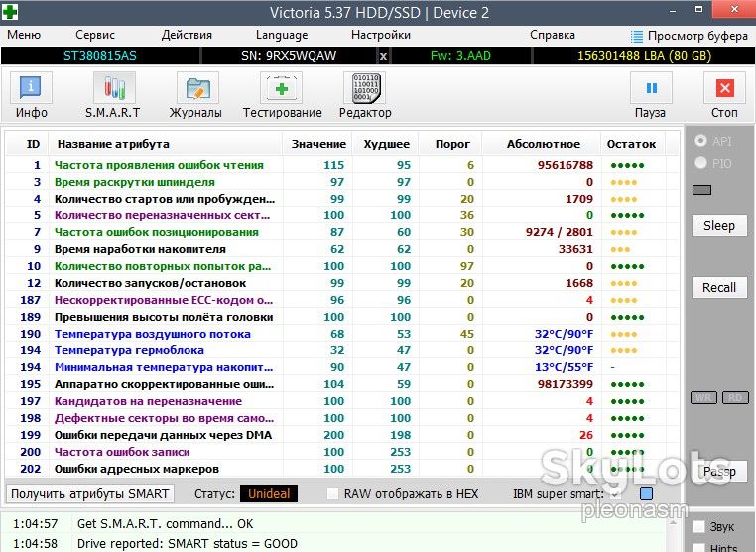Click the Unideal status indicator

point(269,494)
